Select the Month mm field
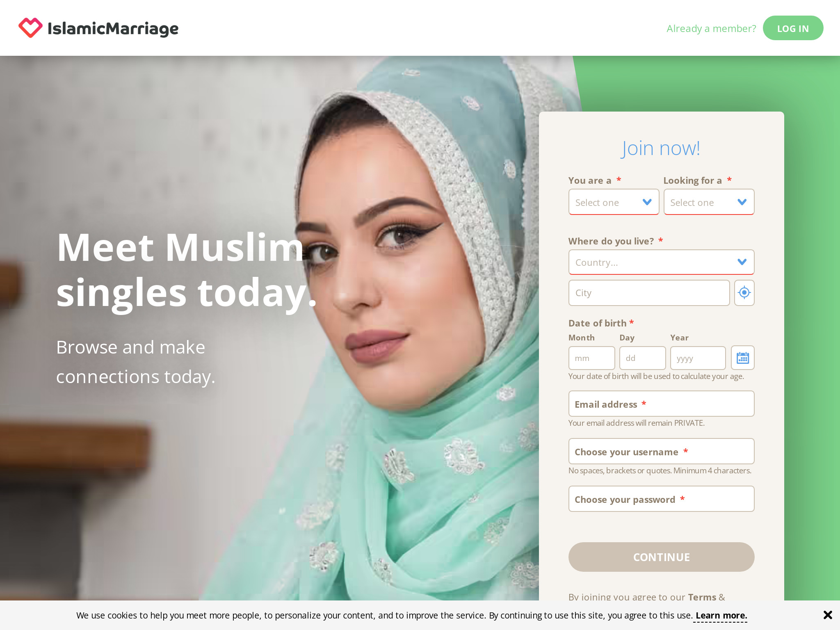This screenshot has height=630, width=840. coord(591,358)
